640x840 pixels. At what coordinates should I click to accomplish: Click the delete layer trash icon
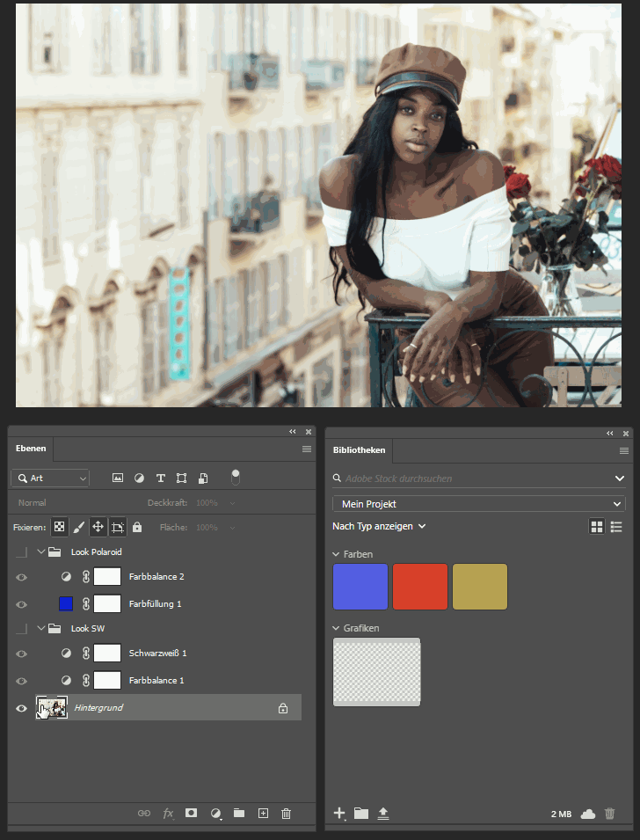tap(286, 814)
